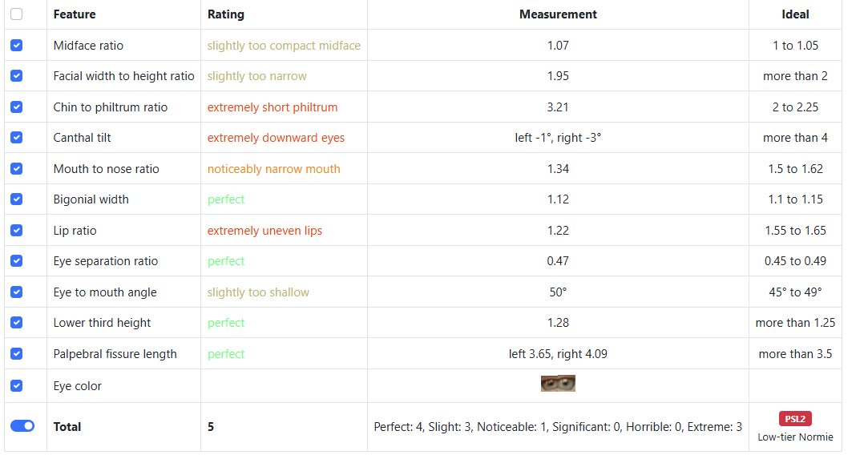Image resolution: width=868 pixels, height=459 pixels.
Task: Click the red PSL2 badge
Action: (795, 419)
